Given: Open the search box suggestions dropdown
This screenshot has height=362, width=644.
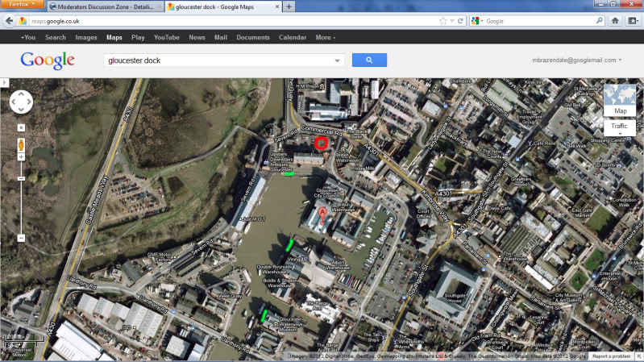Looking at the screenshot, I should click(337, 60).
